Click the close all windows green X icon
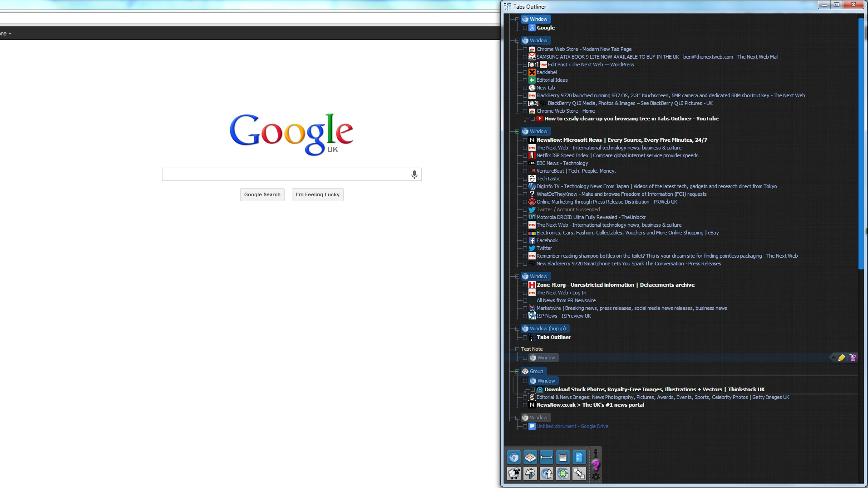The height and width of the screenshot is (488, 868). (563, 474)
